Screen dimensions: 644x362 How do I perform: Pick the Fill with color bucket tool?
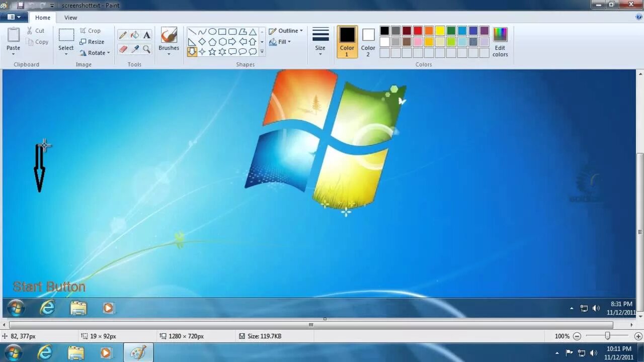(135, 35)
